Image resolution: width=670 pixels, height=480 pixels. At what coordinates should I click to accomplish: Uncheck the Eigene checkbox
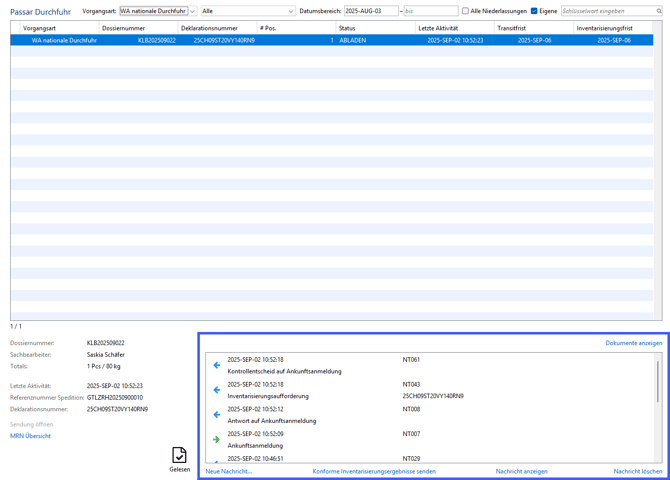(x=534, y=11)
